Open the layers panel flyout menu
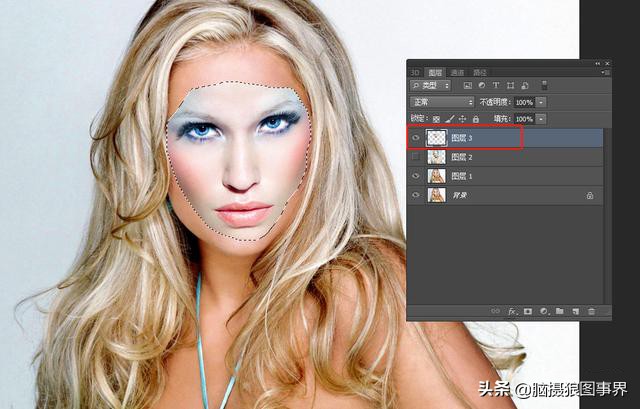The height and width of the screenshot is (409, 640). coord(606,72)
